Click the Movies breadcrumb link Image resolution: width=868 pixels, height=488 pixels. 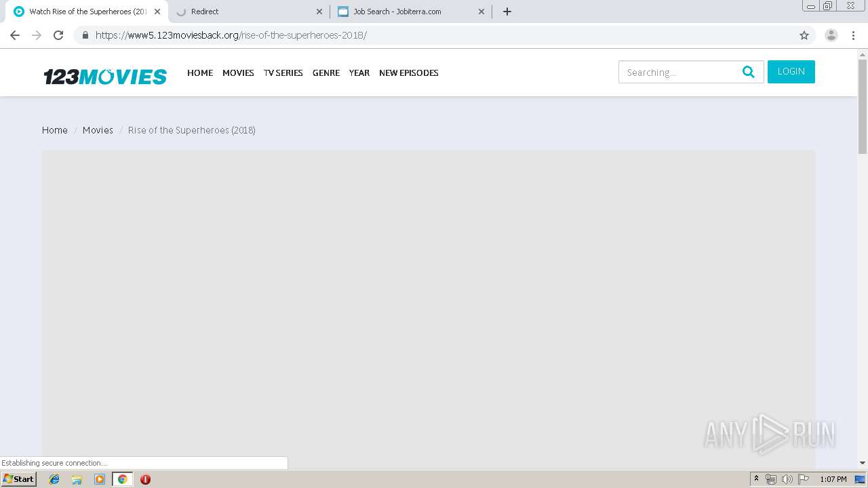pos(98,130)
